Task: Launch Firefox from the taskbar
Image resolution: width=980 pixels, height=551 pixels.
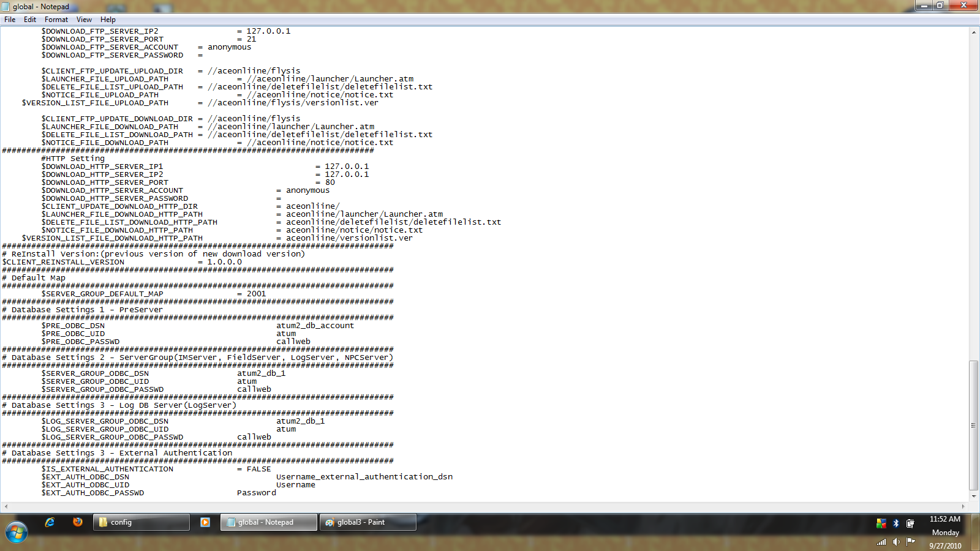Action: coord(78,522)
